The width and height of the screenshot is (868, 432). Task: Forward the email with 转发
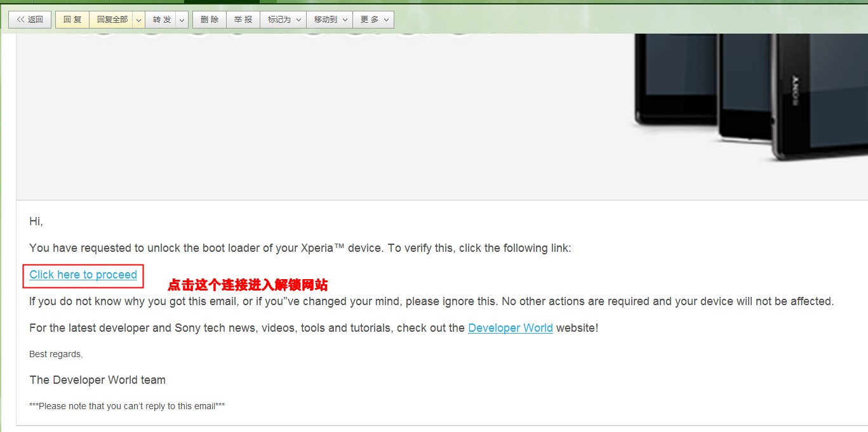[x=161, y=20]
